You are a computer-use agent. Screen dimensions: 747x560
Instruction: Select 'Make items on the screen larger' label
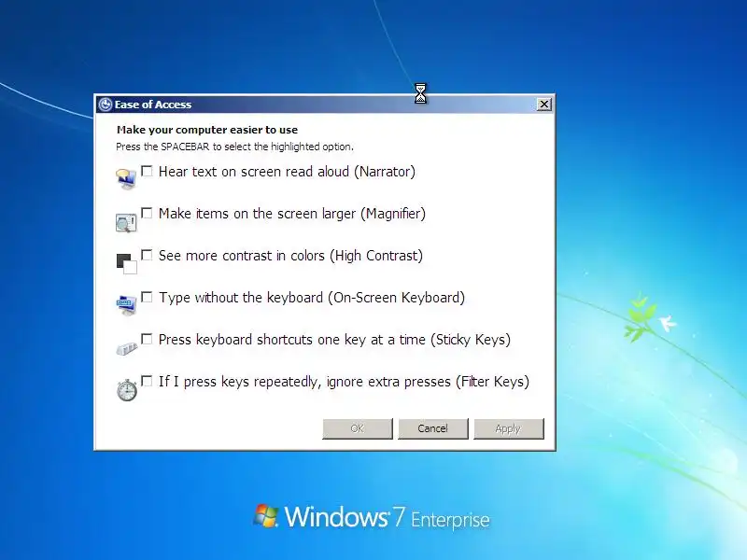(292, 214)
